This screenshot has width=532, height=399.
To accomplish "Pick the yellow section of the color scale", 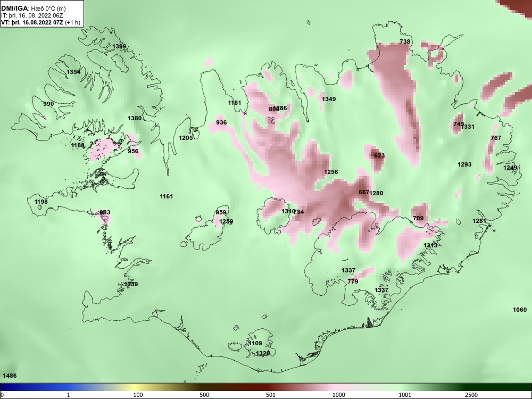I will point(135,387).
